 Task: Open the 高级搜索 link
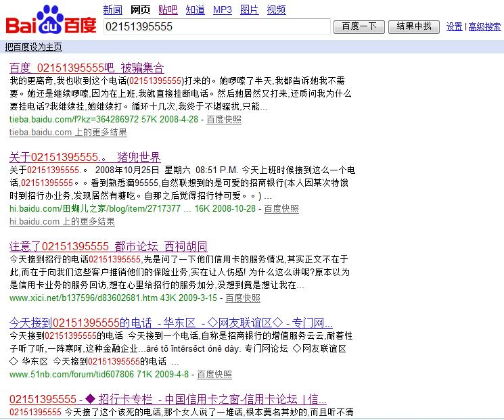(484, 26)
